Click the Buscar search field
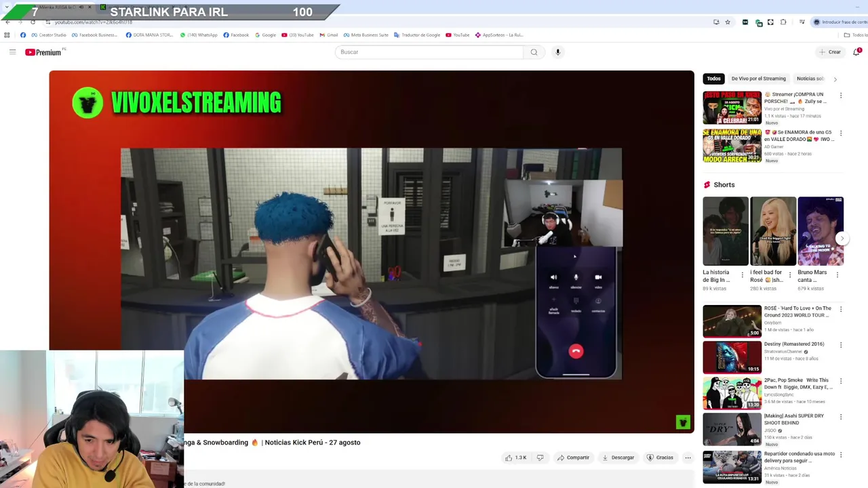The image size is (868, 488). 429,52
